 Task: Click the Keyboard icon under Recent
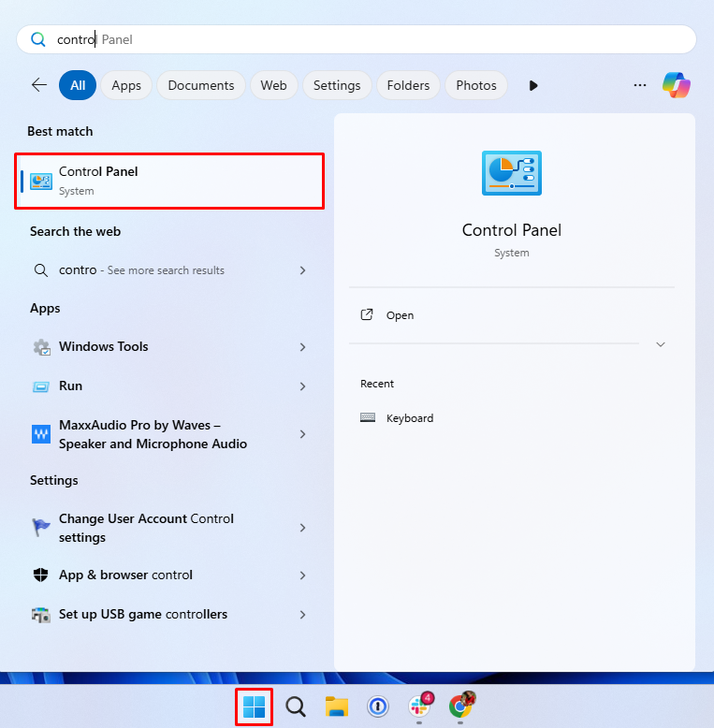368,417
